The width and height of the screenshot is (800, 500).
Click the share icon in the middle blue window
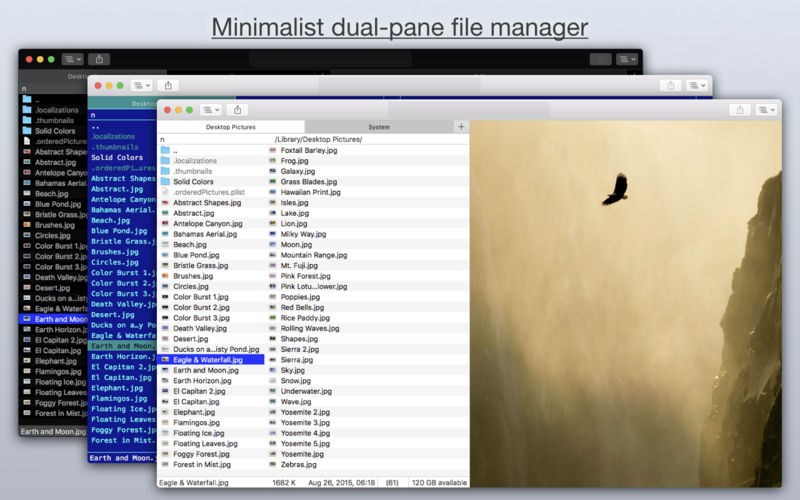(x=168, y=85)
